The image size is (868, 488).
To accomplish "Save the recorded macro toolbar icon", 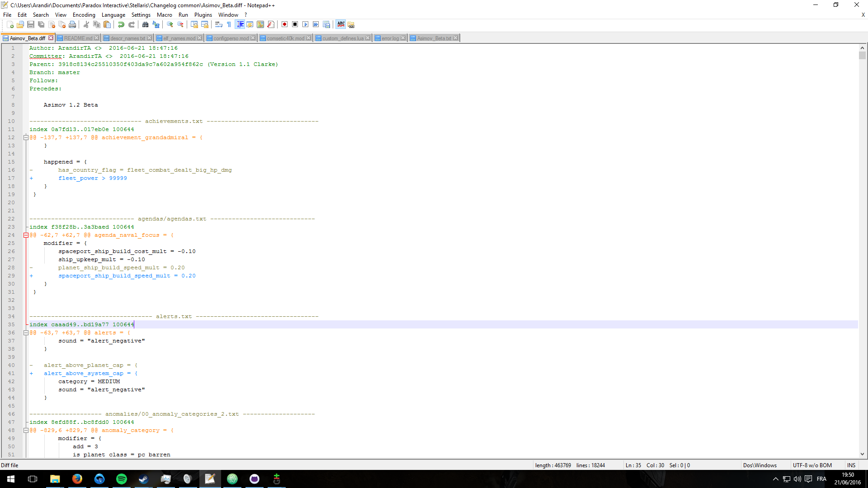I will 326,24.
